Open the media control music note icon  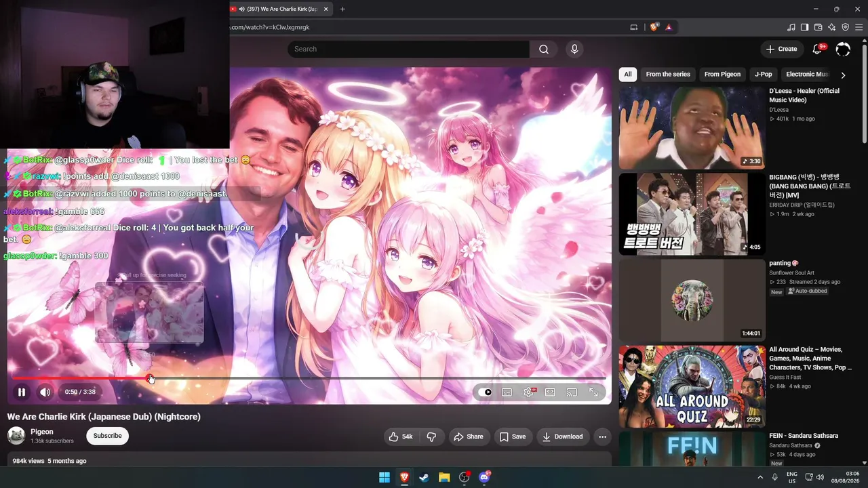[791, 27]
